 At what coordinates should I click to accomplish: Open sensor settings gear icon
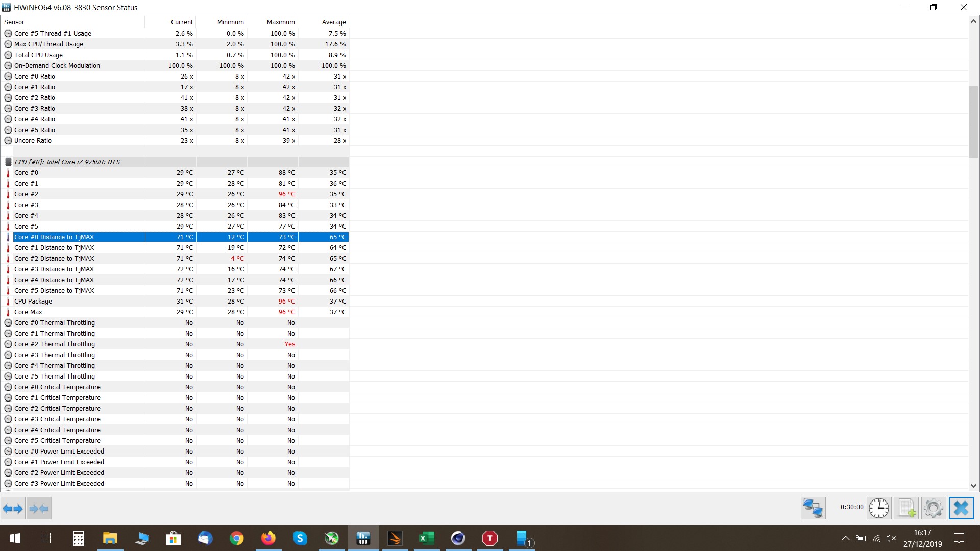[934, 508]
